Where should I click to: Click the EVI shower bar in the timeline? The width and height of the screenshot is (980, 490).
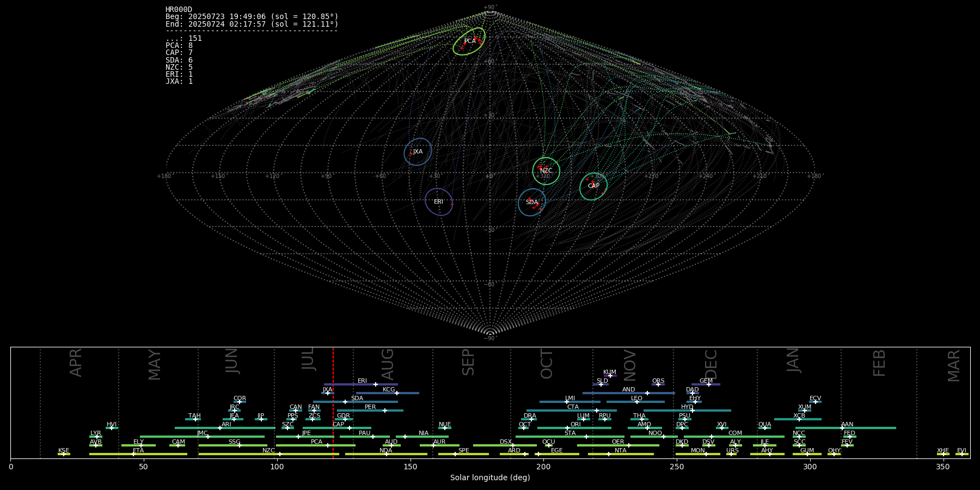tap(962, 454)
